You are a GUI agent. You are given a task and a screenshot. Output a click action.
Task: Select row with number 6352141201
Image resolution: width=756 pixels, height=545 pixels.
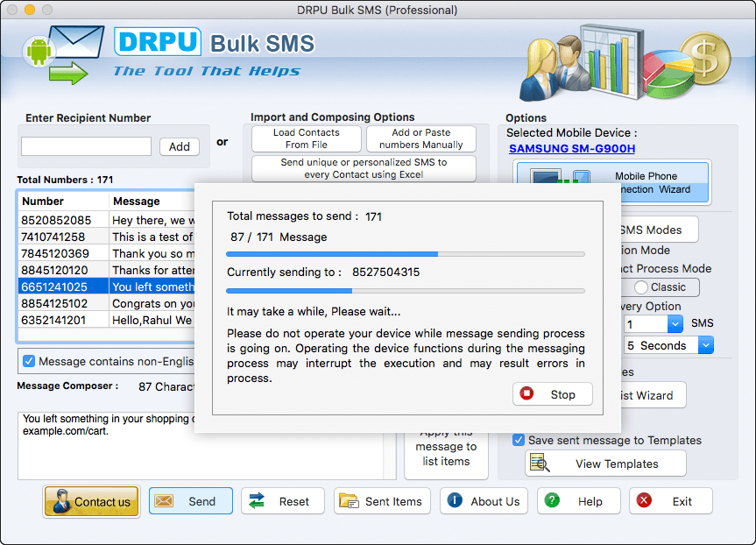(x=107, y=320)
